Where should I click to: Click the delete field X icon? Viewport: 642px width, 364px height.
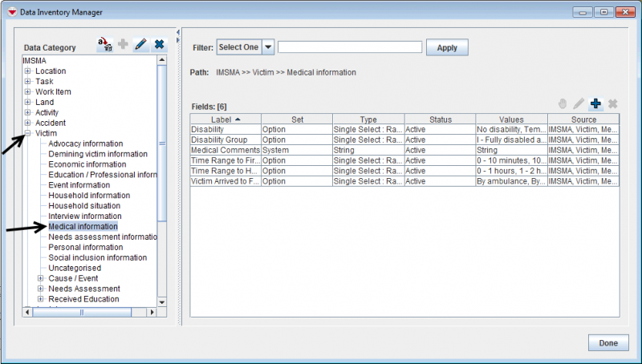[612, 103]
